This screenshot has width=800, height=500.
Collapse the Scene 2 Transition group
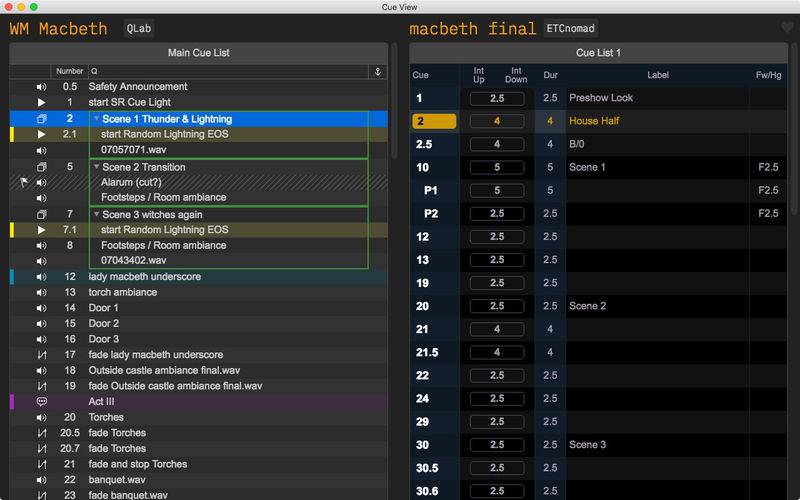[96, 167]
